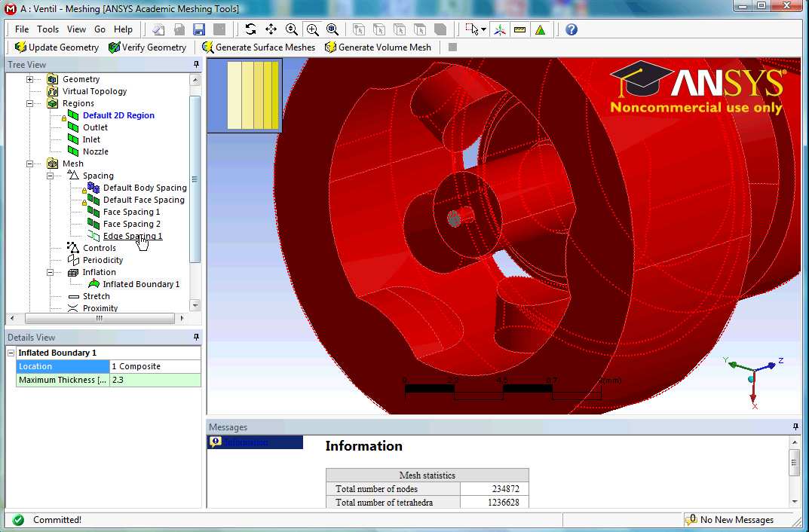Click the Maximum Thickness value field
This screenshot has height=532, width=809.
pos(155,380)
